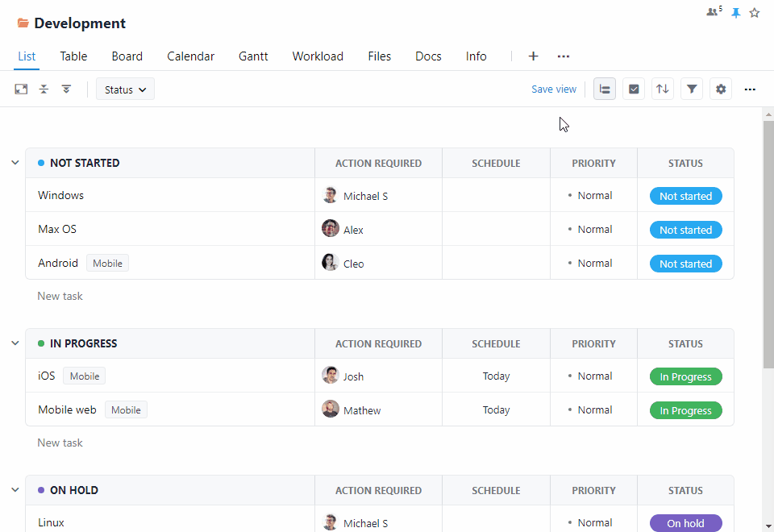This screenshot has width=774, height=532.
Task: Switch to the Workload tab
Action: click(318, 56)
